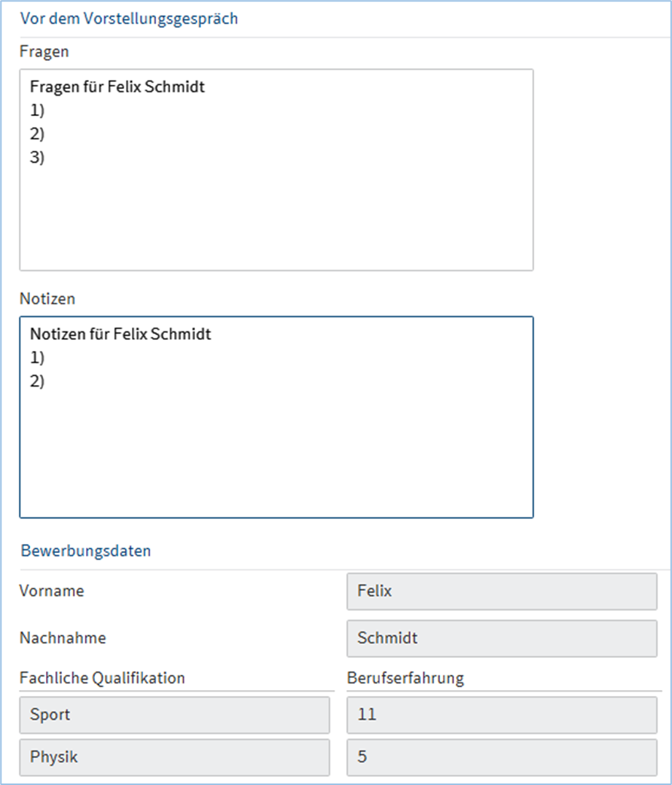Click the 'Sport' qualification field
The height and width of the screenshot is (785, 672).
[x=174, y=715]
